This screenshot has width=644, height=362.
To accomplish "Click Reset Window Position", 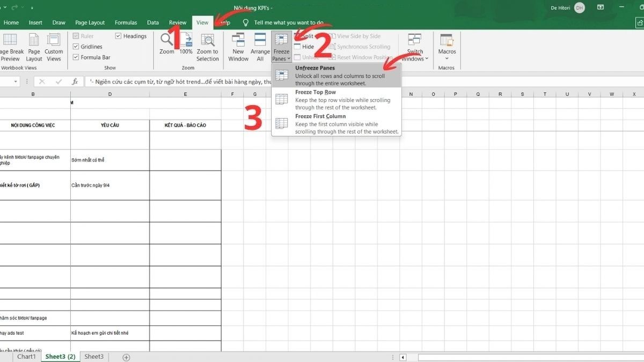I will point(360,57).
